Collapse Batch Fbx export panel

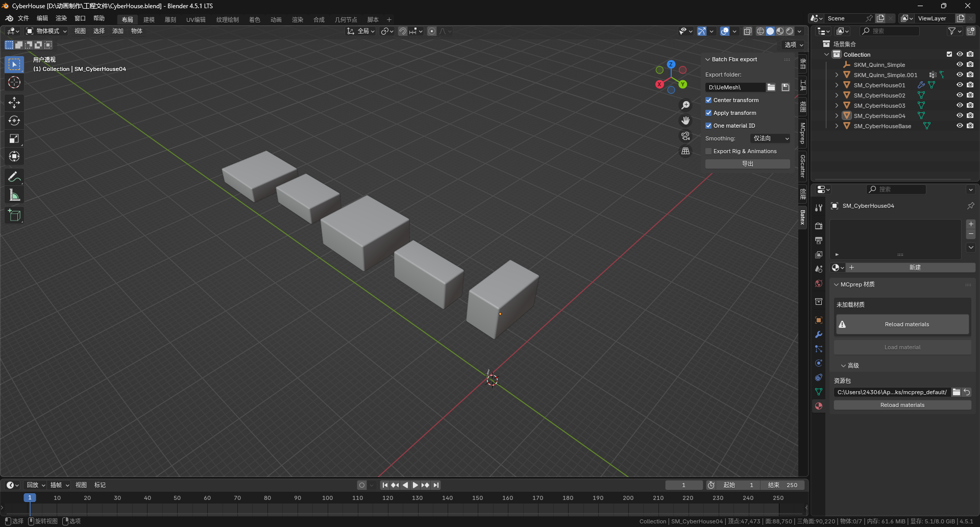pos(708,59)
